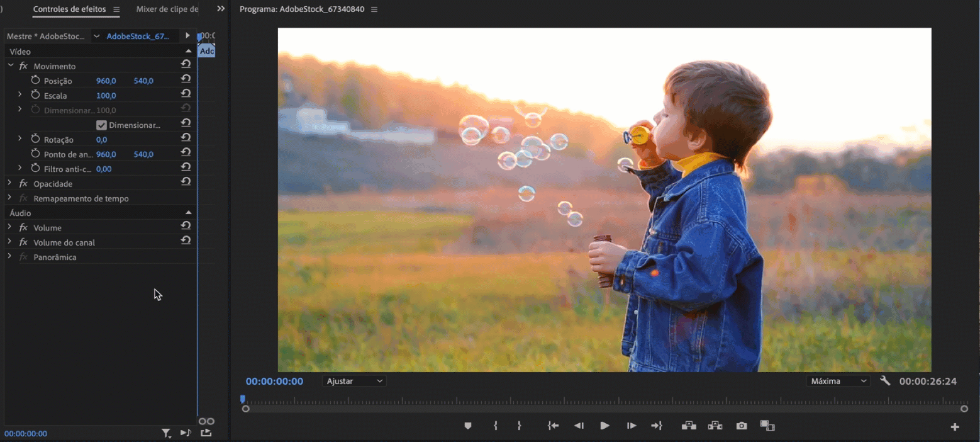Toggle Rotação animation stopwatch

pos(35,139)
